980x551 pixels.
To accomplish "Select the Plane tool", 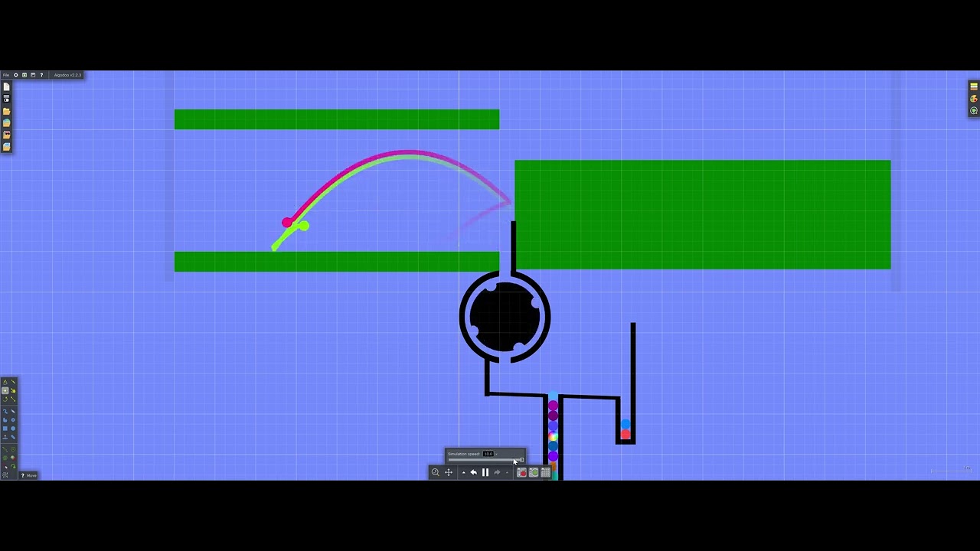I will point(5,437).
